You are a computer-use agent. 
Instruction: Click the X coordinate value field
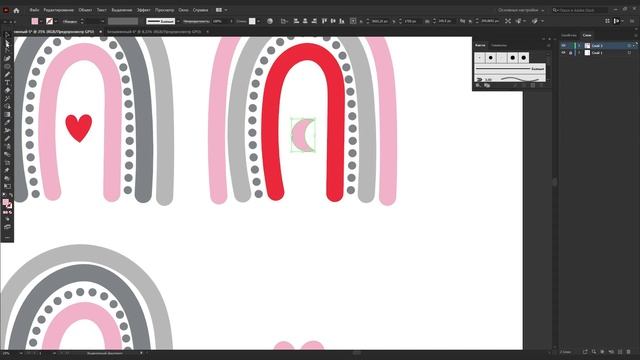tap(379, 21)
